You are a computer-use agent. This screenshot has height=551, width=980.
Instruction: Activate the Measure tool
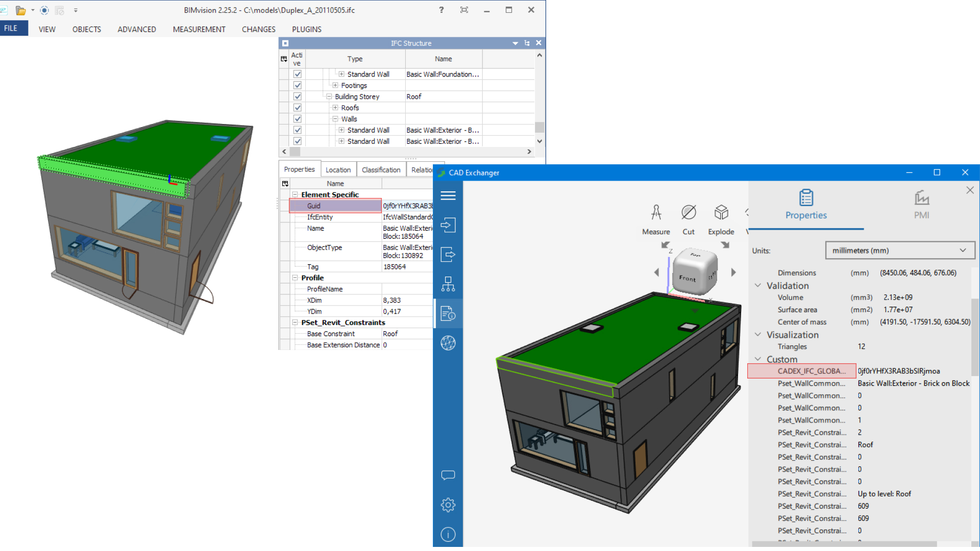pos(656,219)
